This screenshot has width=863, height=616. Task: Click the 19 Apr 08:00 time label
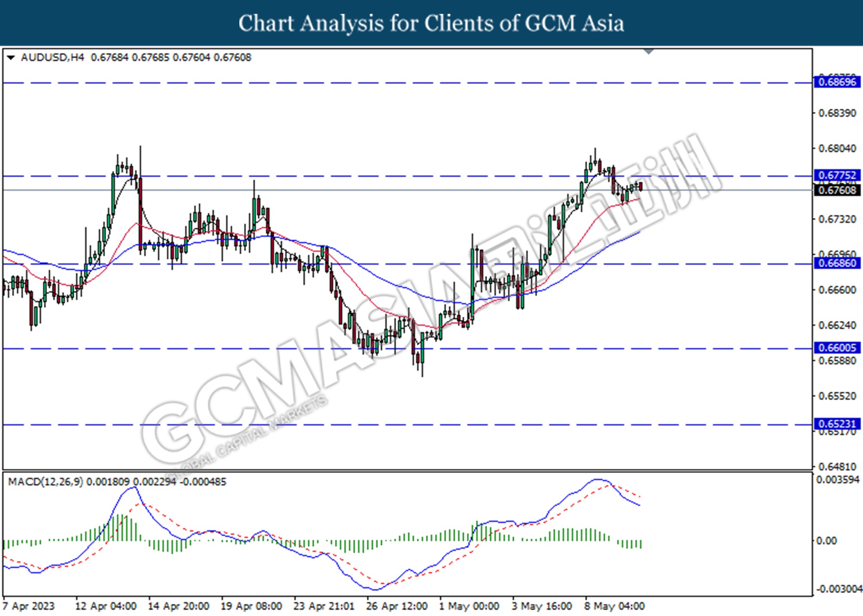coord(251,606)
